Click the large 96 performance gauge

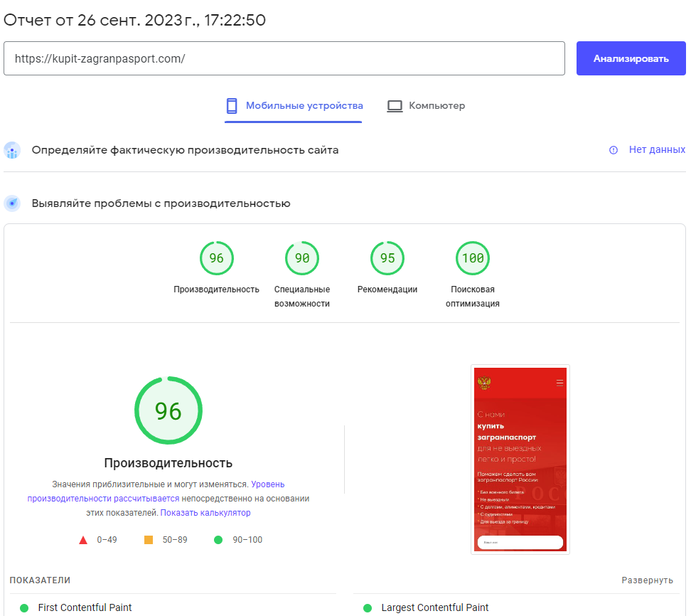point(168,410)
